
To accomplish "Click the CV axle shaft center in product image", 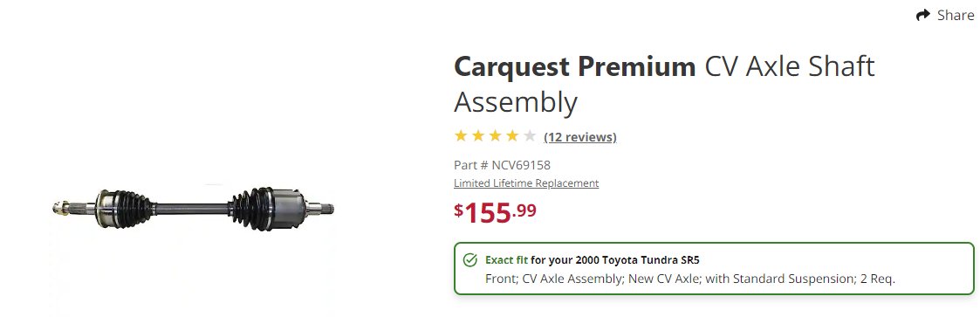I will [192, 208].
